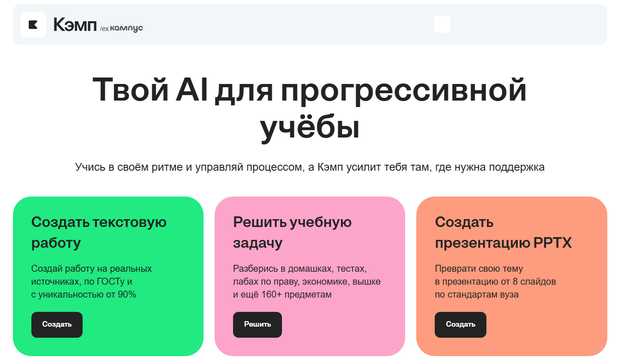Open the Создать текстовую работу heading
Screen dimensions: 623x364
(x=99, y=233)
